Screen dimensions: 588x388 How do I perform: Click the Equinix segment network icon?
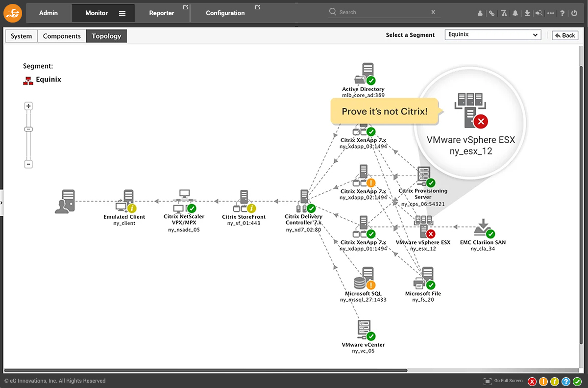point(28,80)
